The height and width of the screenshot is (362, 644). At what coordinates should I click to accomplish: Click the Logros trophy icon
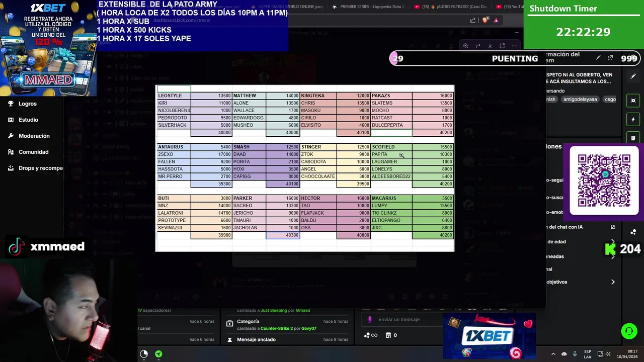11,104
